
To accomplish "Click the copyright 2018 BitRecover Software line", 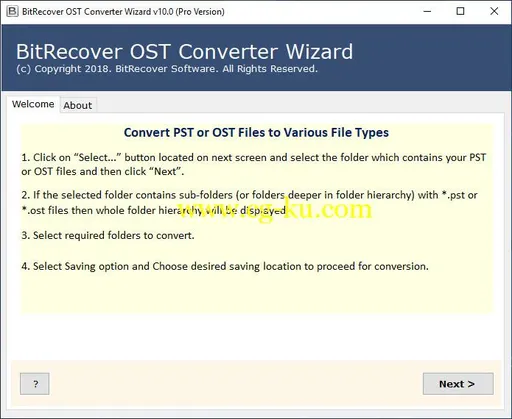I will [167, 69].
